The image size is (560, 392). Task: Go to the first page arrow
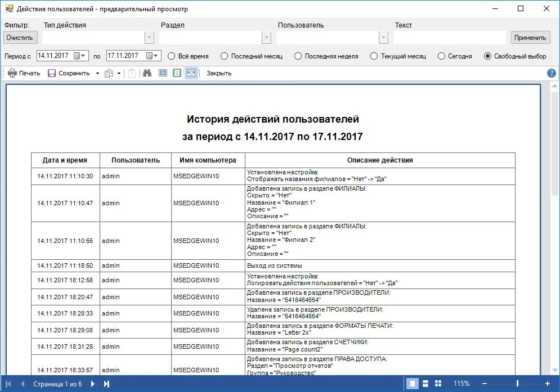pos(8,384)
